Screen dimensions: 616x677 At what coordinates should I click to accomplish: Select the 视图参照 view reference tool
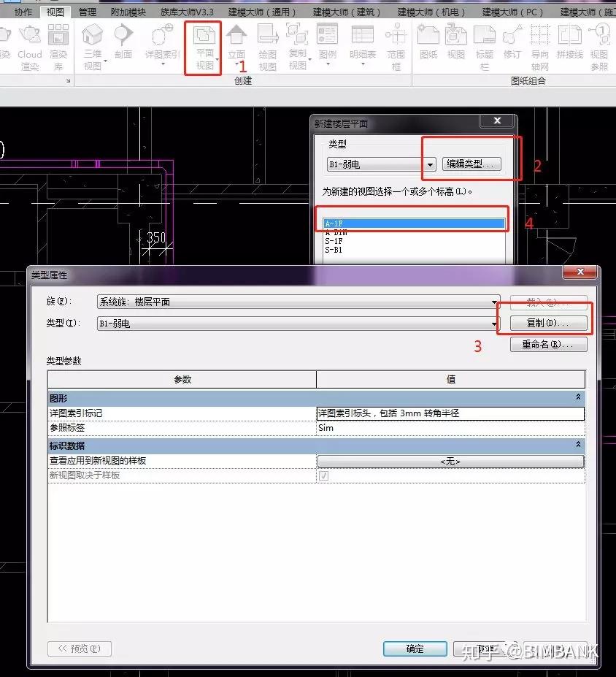pyautogui.click(x=599, y=47)
